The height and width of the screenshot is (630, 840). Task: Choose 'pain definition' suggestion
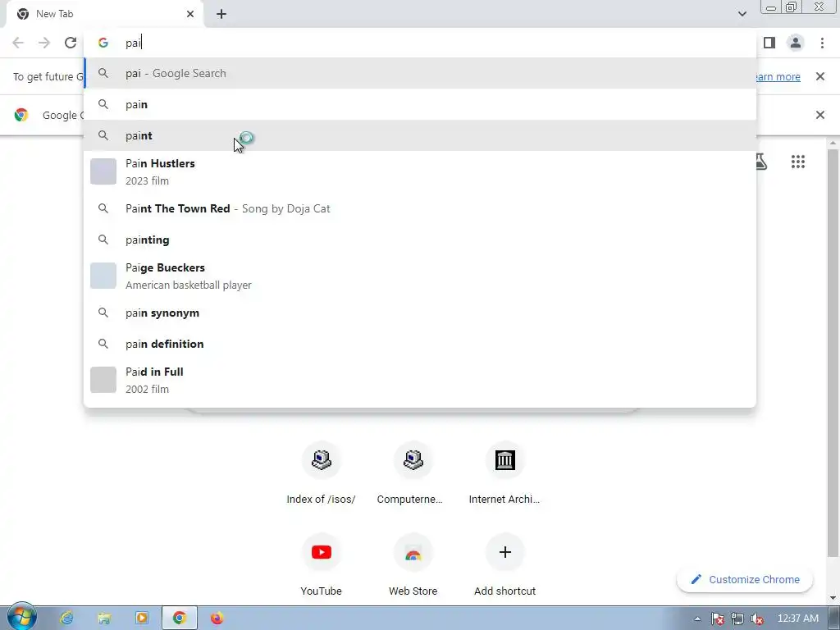(x=420, y=344)
